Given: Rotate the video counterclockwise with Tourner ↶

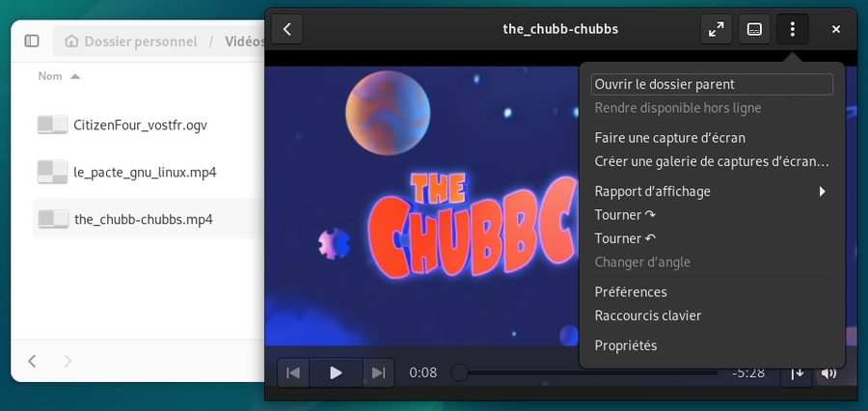Looking at the screenshot, I should pos(712,238).
